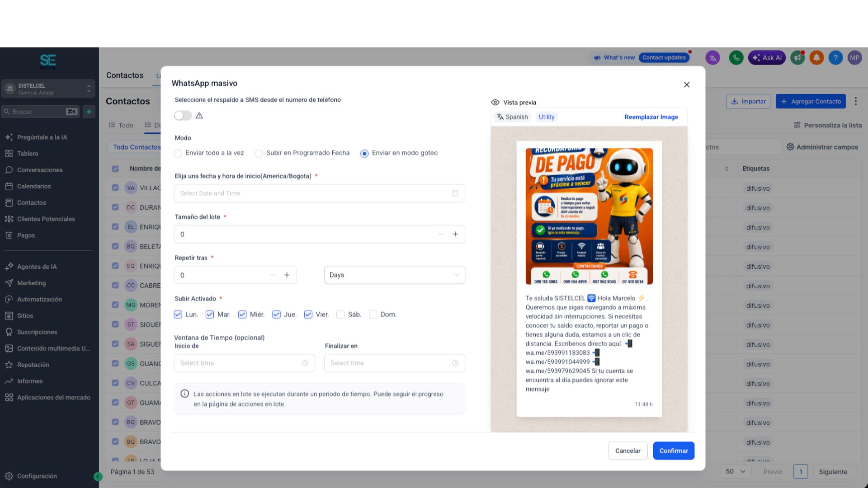
Task: Open Configuración gear in sidebar
Action: tap(9, 476)
